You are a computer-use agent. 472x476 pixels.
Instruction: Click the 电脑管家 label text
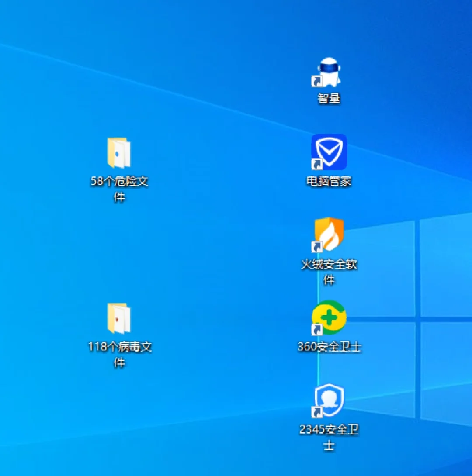(x=329, y=181)
